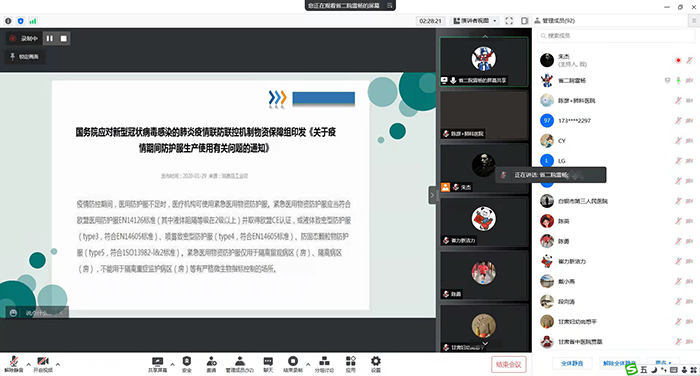
Task: Select member 陈勇 in members list
Action: point(616,241)
